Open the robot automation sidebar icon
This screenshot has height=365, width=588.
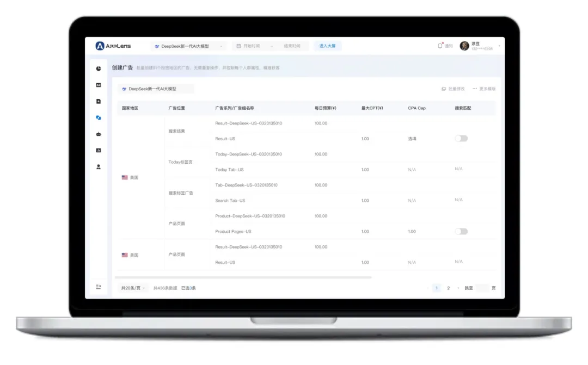[99, 134]
